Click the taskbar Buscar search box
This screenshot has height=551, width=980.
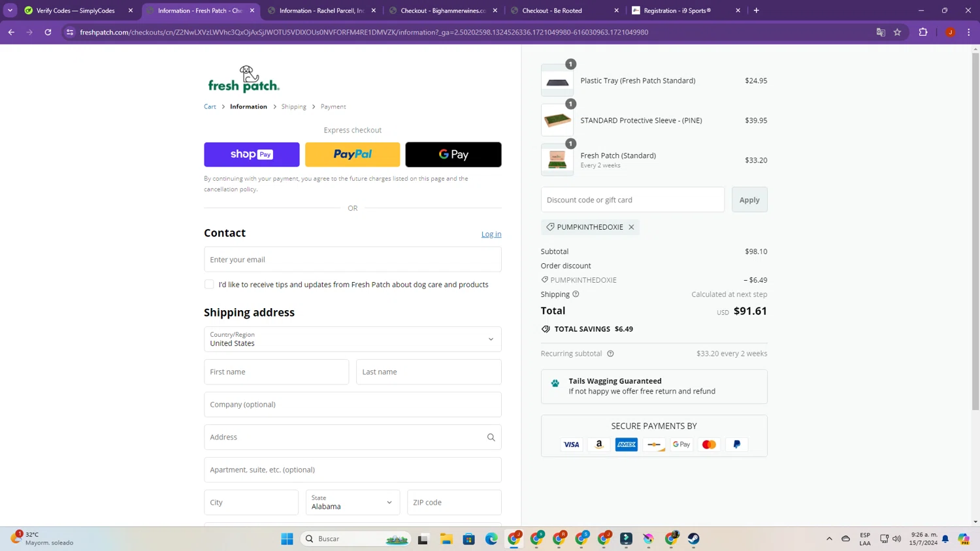pos(357,539)
